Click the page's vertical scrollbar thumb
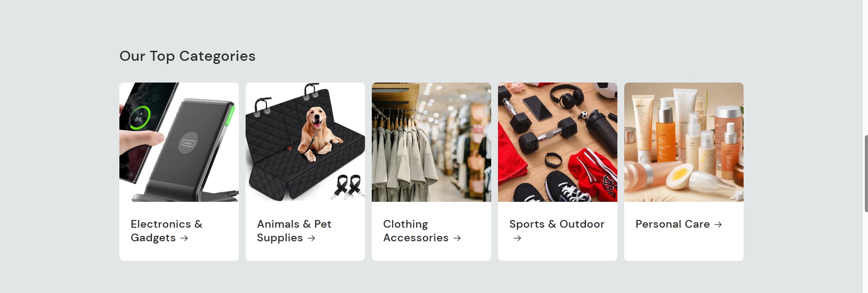868x293 pixels. click(866, 173)
